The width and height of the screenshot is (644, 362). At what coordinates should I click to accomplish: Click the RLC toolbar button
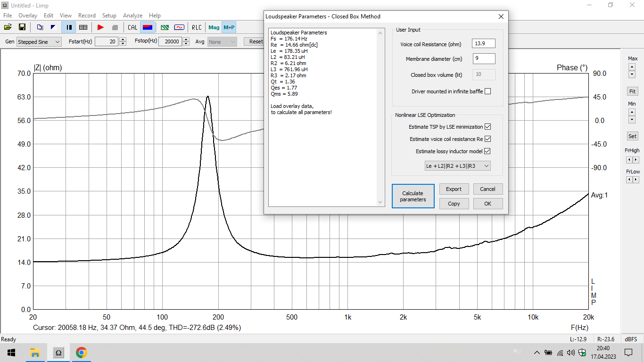tap(197, 27)
